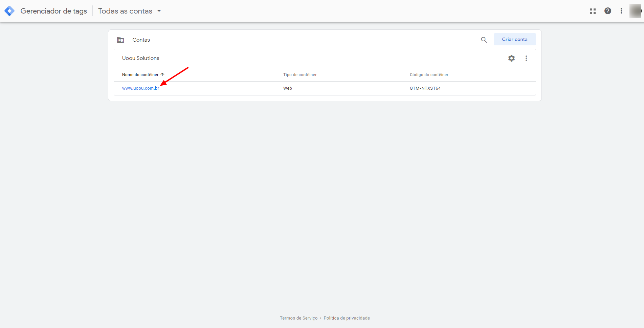Click the Web container type cell
The image size is (644, 328).
point(287,88)
